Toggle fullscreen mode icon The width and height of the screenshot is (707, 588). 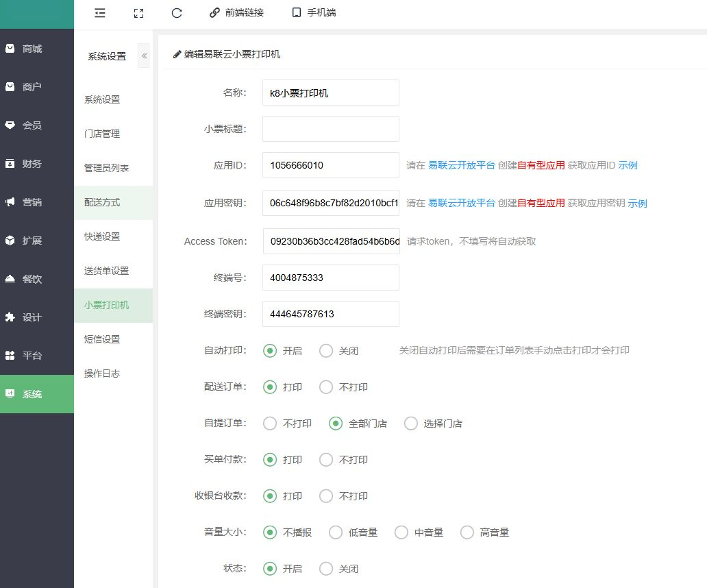(x=138, y=12)
